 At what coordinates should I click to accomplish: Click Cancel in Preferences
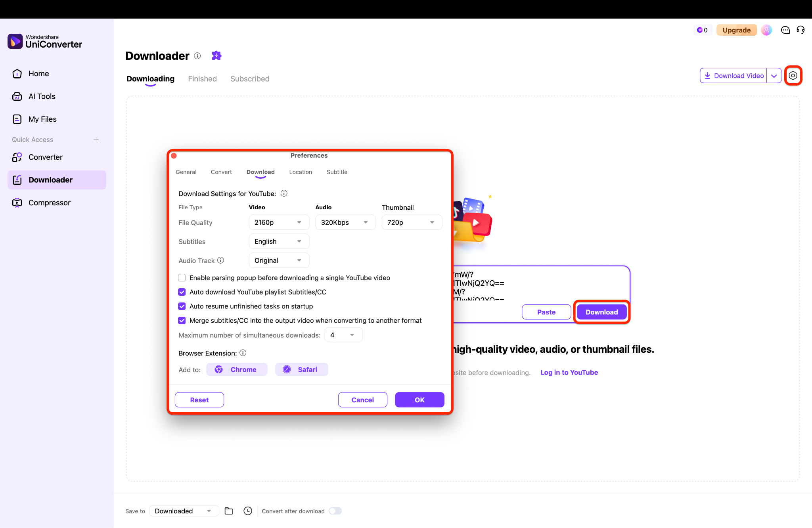[x=363, y=400]
